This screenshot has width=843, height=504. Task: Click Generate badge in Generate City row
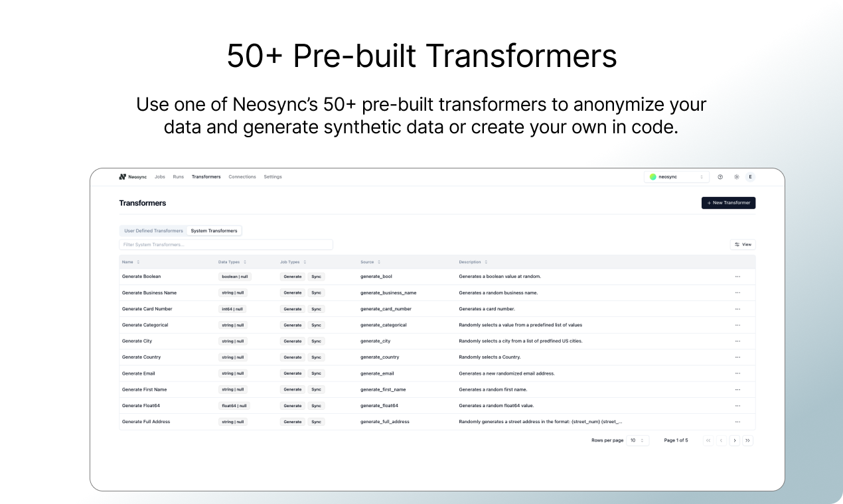tap(293, 341)
